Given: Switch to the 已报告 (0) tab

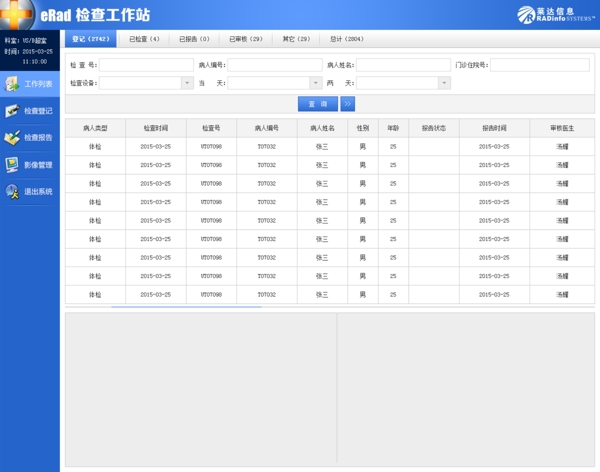Looking at the screenshot, I should click(194, 39).
